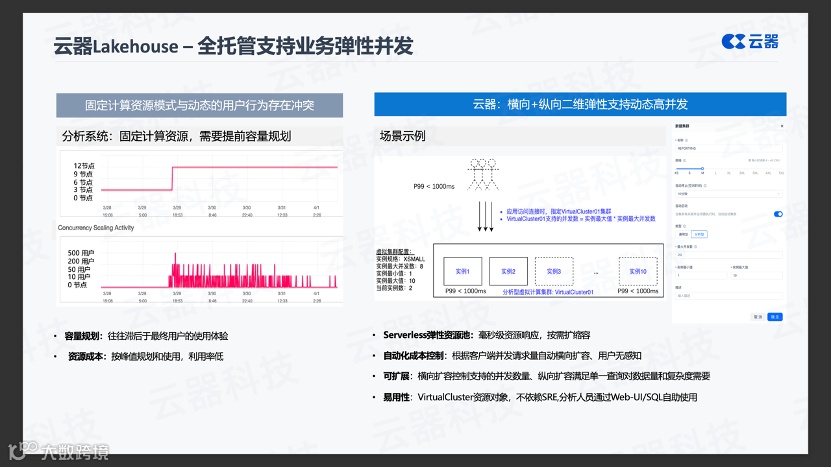The width and height of the screenshot is (832, 468).
Task: Click the '实例规格: XSMALL' config text
Action: pyautogui.click(x=401, y=259)
